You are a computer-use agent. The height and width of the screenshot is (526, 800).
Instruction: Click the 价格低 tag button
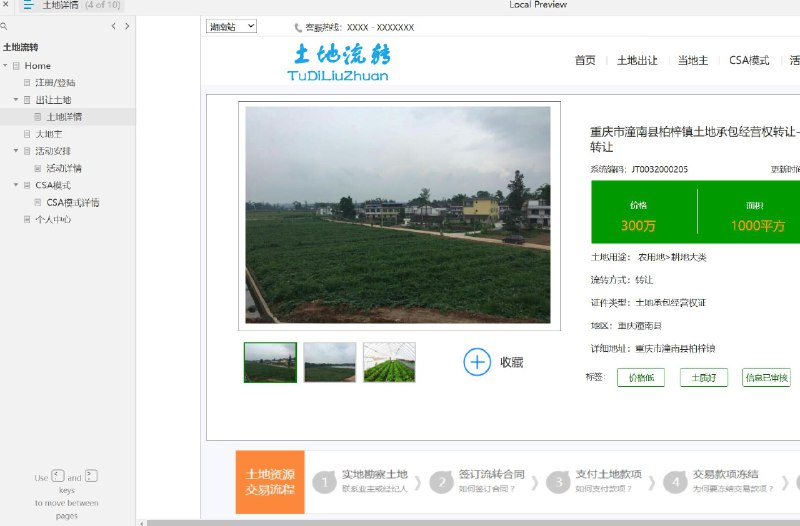point(641,378)
